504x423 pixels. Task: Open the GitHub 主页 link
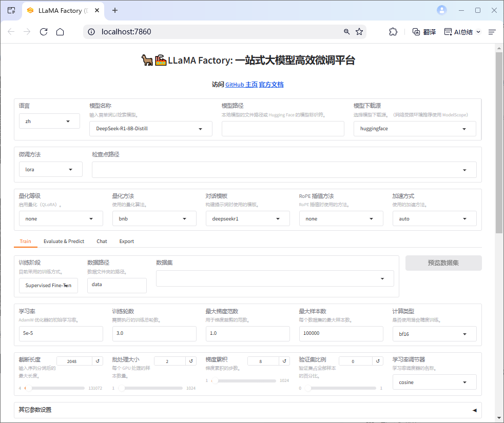click(241, 85)
